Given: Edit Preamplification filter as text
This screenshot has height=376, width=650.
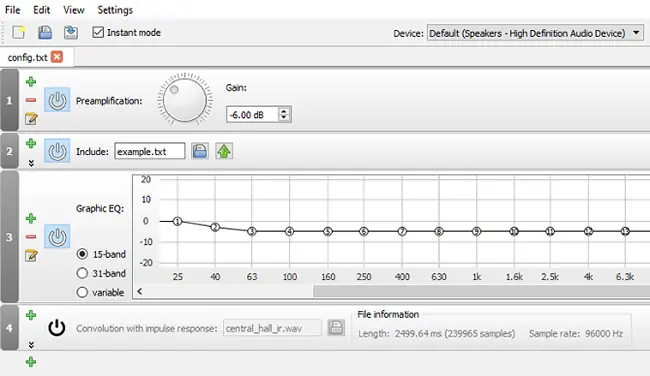Looking at the screenshot, I should pos(31,119).
